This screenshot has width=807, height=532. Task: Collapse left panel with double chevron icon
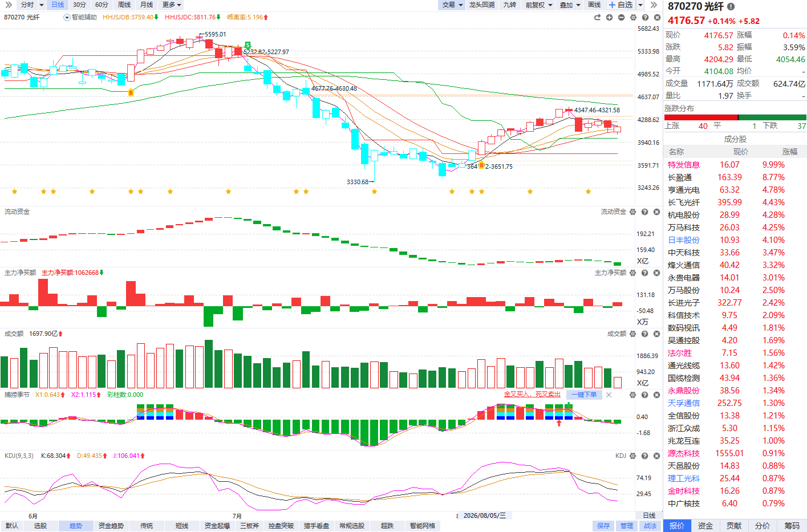(x=9, y=5)
